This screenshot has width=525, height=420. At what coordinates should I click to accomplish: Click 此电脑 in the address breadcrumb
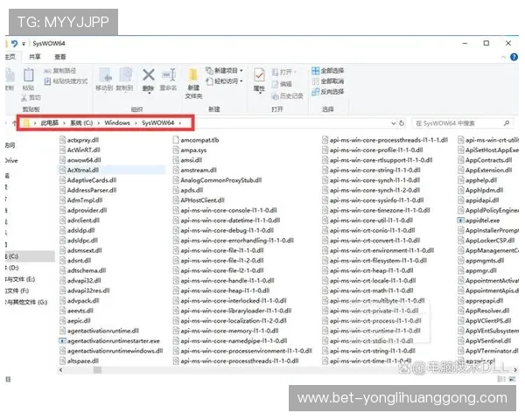point(49,122)
